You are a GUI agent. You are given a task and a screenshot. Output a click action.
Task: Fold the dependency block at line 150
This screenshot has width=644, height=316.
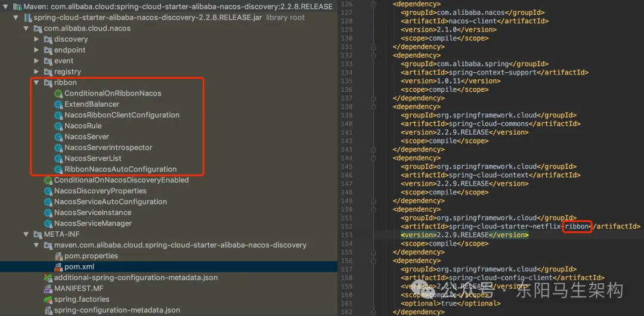[x=373, y=209]
